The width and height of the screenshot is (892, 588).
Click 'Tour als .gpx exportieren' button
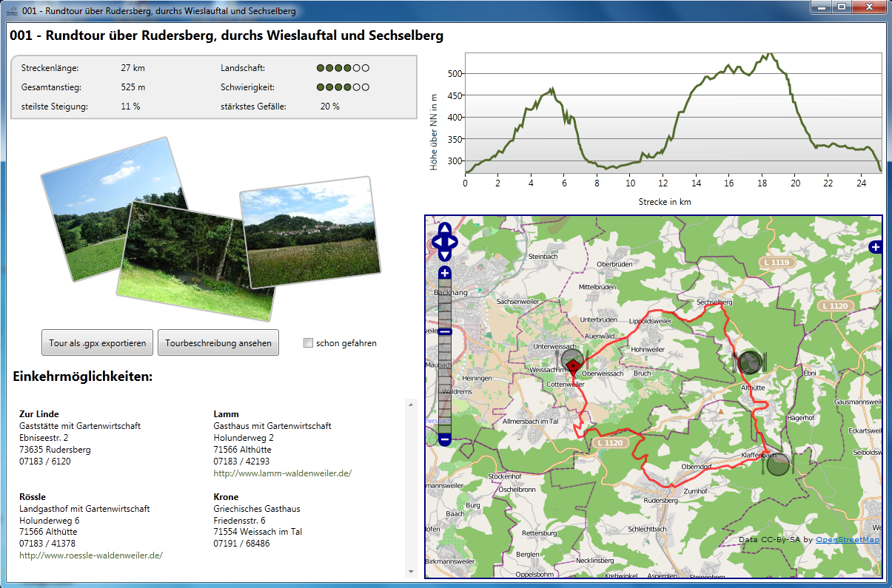(97, 343)
